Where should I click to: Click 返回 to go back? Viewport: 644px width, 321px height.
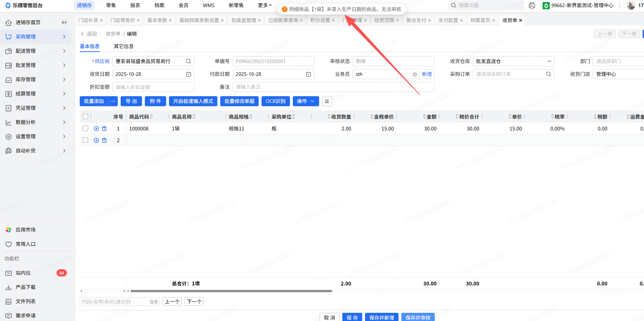[x=89, y=34]
